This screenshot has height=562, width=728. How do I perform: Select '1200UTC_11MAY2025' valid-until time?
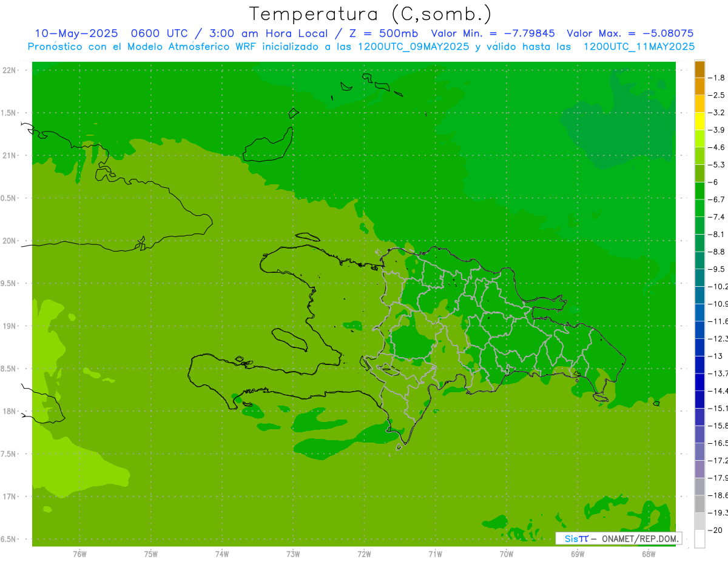point(639,47)
